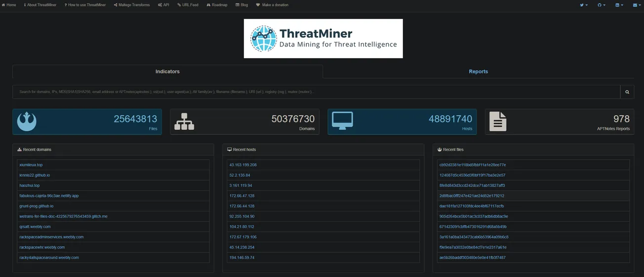Open fabulous-cajeta-96c3ae.netlify.app
This screenshot has height=277, width=644.
tap(49, 196)
